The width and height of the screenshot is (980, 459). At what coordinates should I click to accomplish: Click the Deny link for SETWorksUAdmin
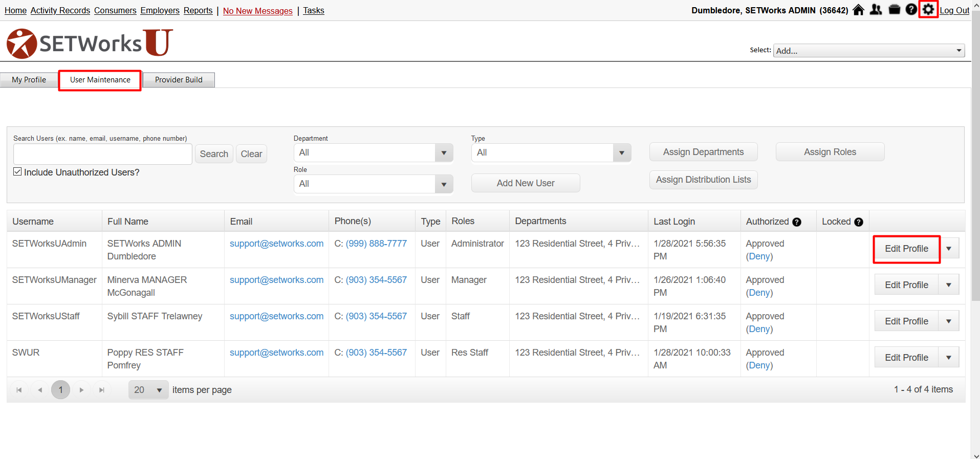[x=759, y=256]
